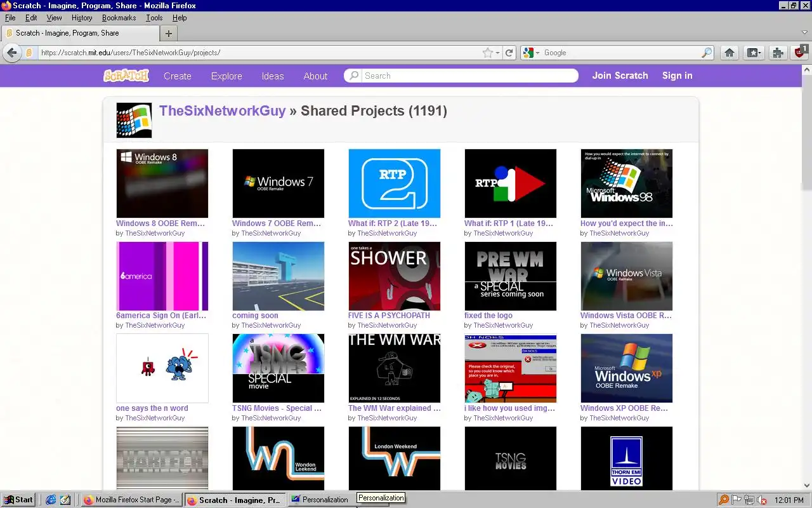This screenshot has width=812, height=508.
Task: Open the TSNG Movies - Special title link
Action: (x=277, y=408)
